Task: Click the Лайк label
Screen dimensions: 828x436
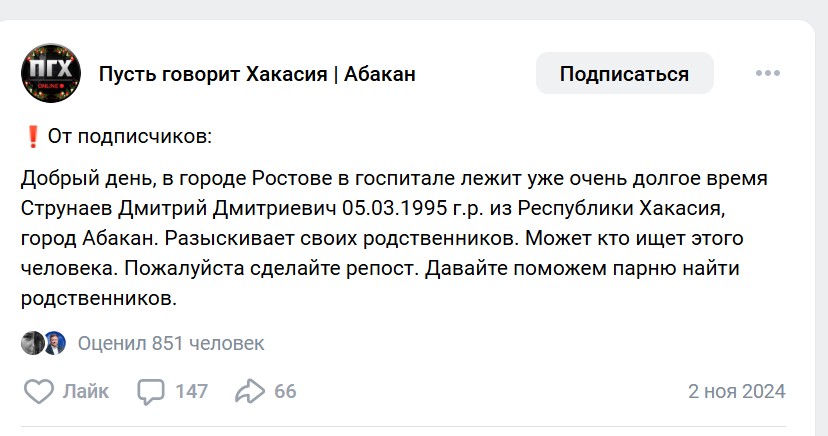Action: 86,391
